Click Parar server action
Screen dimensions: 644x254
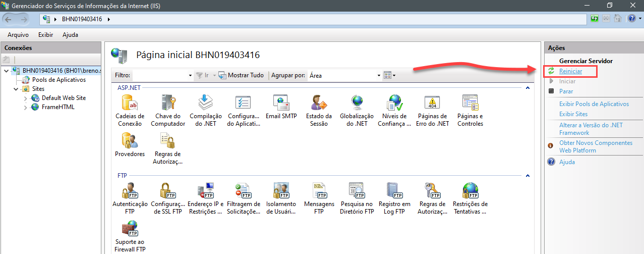(566, 91)
